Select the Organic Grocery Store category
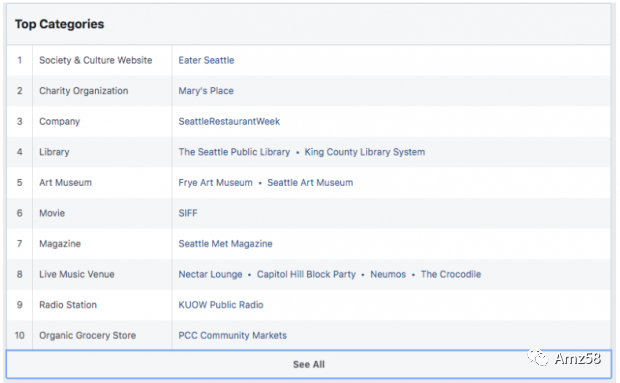This screenshot has width=620, height=383. [87, 336]
